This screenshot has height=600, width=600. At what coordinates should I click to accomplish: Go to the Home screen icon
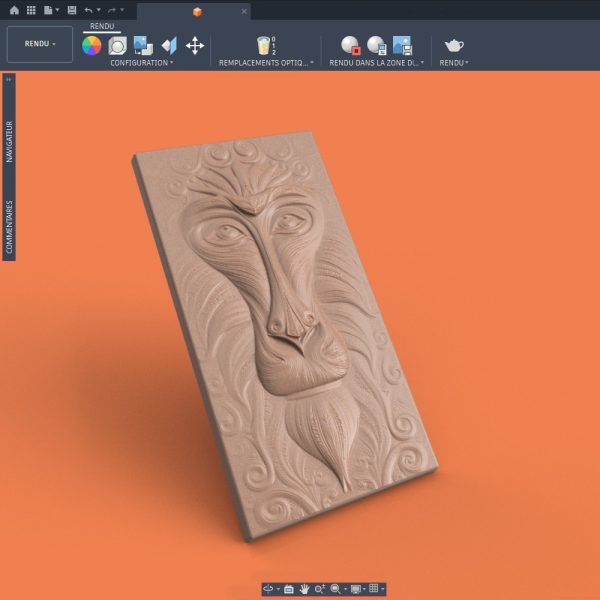pos(14,10)
